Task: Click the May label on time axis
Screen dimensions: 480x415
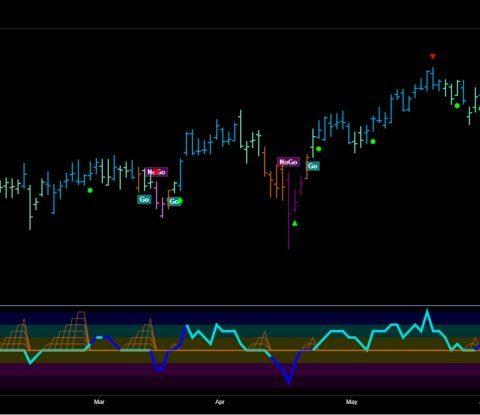Action: (351, 402)
